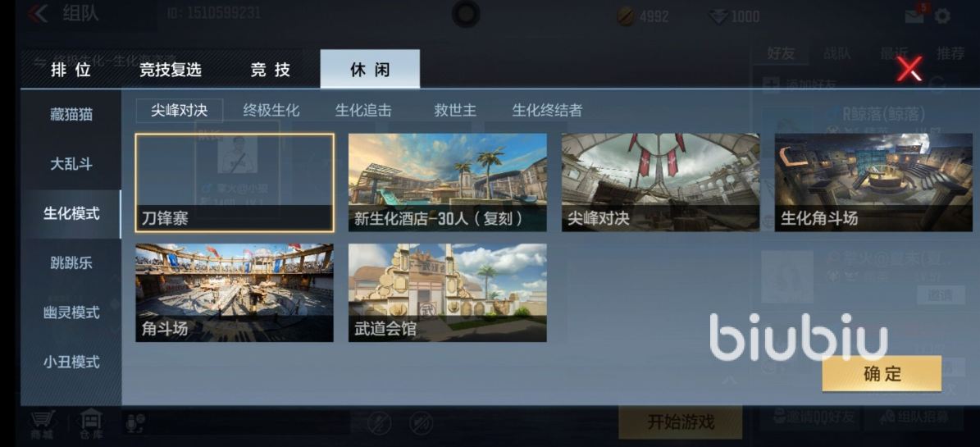Confirm selection with 确定 button
Screen dimensions: 980x447
[x=882, y=374]
